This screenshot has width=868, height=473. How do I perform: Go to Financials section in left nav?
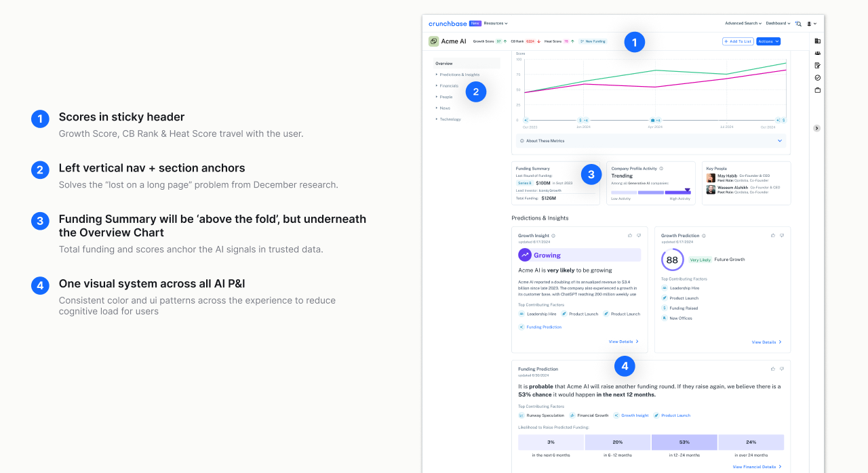click(x=448, y=86)
